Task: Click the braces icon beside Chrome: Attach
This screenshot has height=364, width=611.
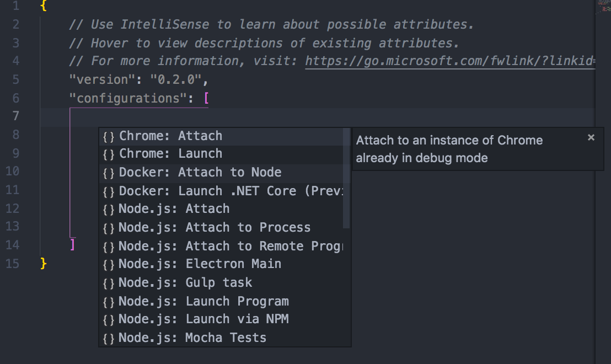Action: pyautogui.click(x=109, y=136)
